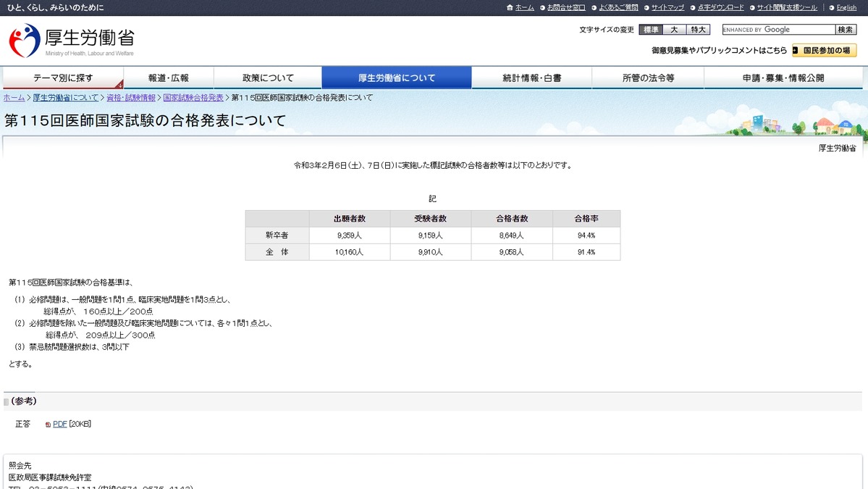Expand the テーマ別に探す menu
The width and height of the screenshot is (868, 489).
[x=63, y=78]
